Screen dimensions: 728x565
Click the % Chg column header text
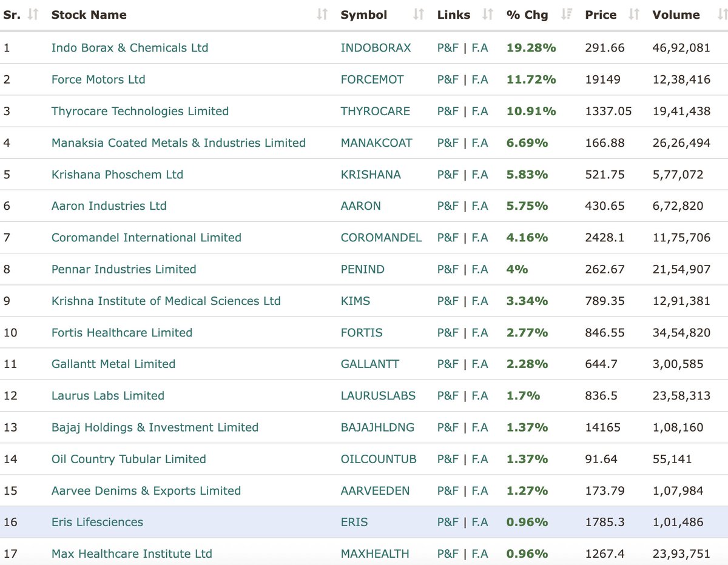click(x=527, y=15)
